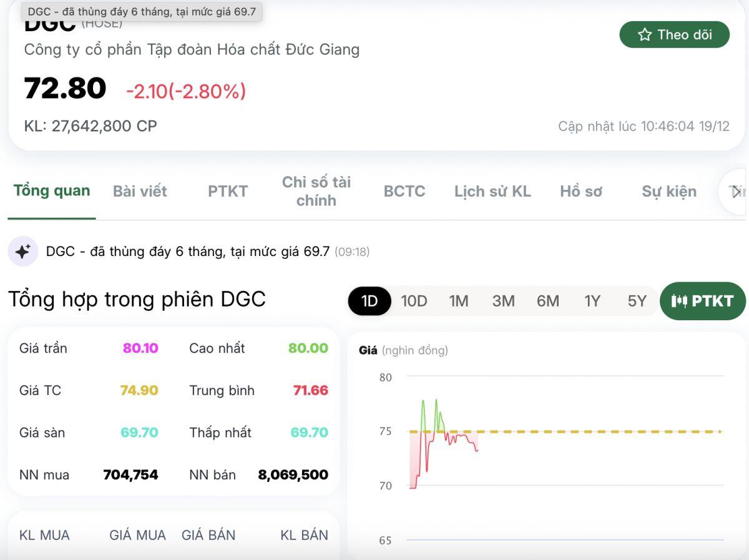
Task: Click the Cập nhật lúc 10:46:04 timestamp
Action: coord(644,126)
